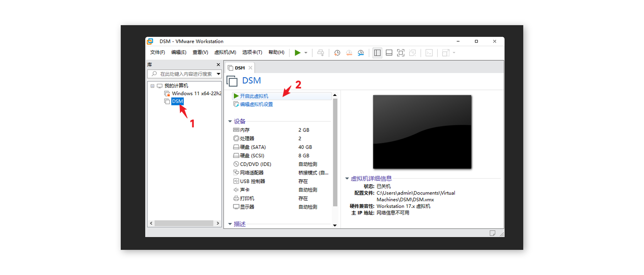Click the green Power On toolbar button
The width and height of the screenshot is (644, 275).
coord(297,53)
